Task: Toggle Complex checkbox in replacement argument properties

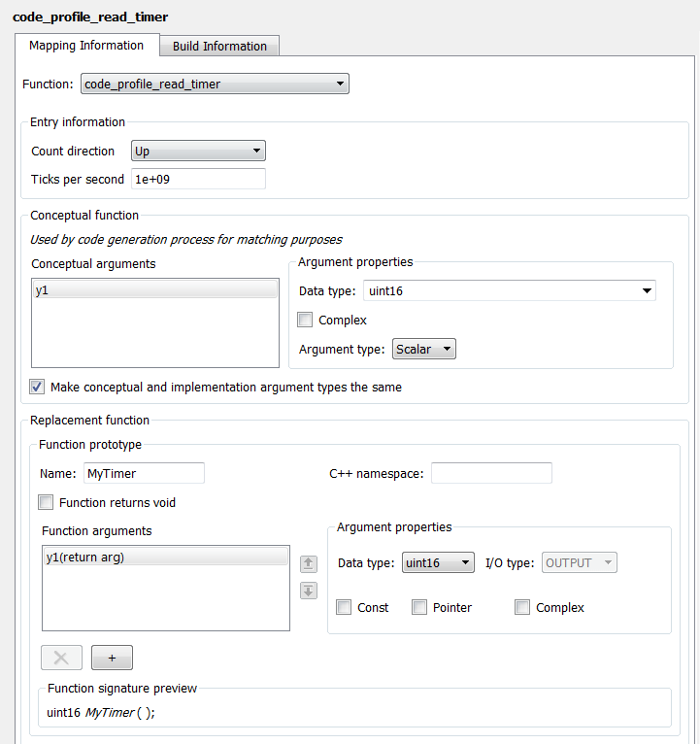Action: pos(522,607)
